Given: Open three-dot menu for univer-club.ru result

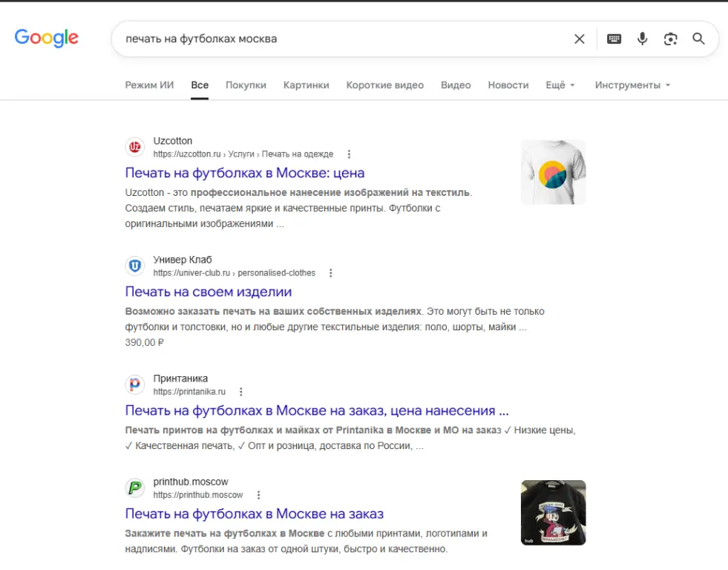Looking at the screenshot, I should tap(331, 273).
